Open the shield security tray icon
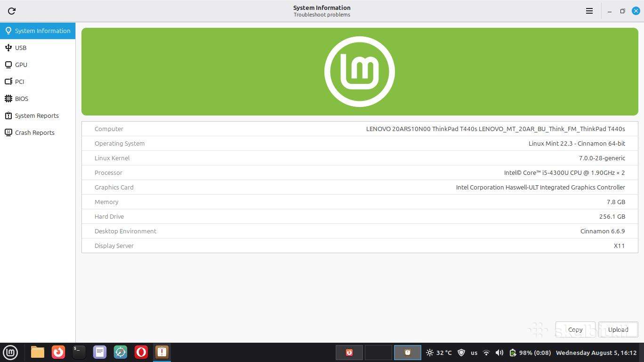This screenshot has width=644, height=362. [461, 353]
